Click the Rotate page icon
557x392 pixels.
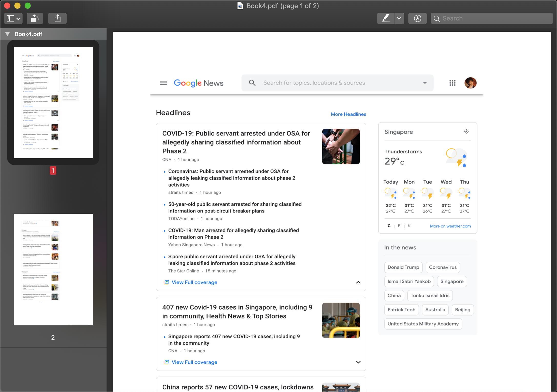(35, 18)
